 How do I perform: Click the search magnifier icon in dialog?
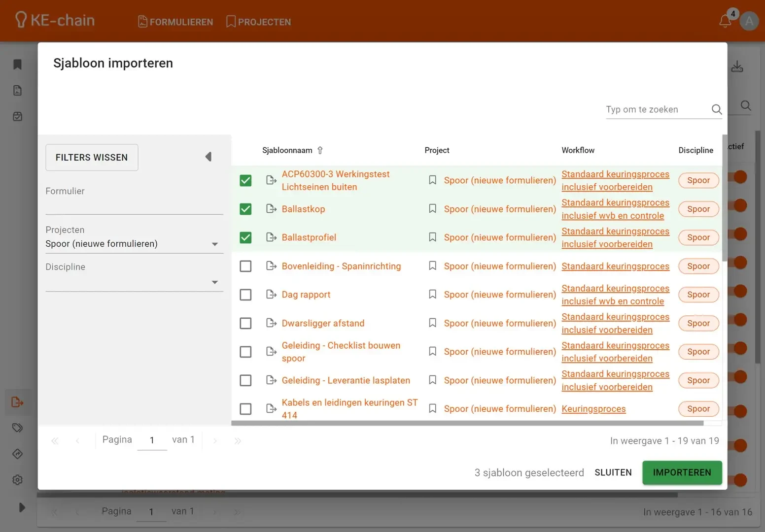pos(716,109)
